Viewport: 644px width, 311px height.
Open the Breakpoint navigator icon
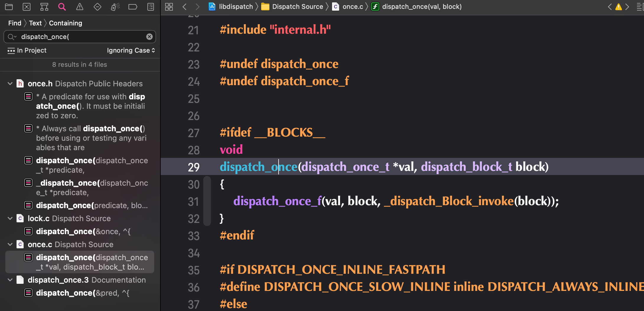click(133, 7)
